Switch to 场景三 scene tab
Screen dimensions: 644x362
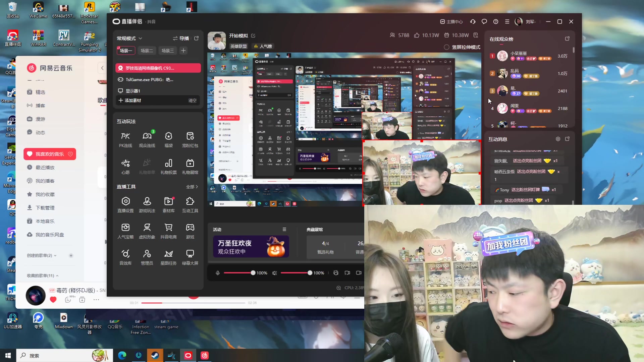coord(168,51)
